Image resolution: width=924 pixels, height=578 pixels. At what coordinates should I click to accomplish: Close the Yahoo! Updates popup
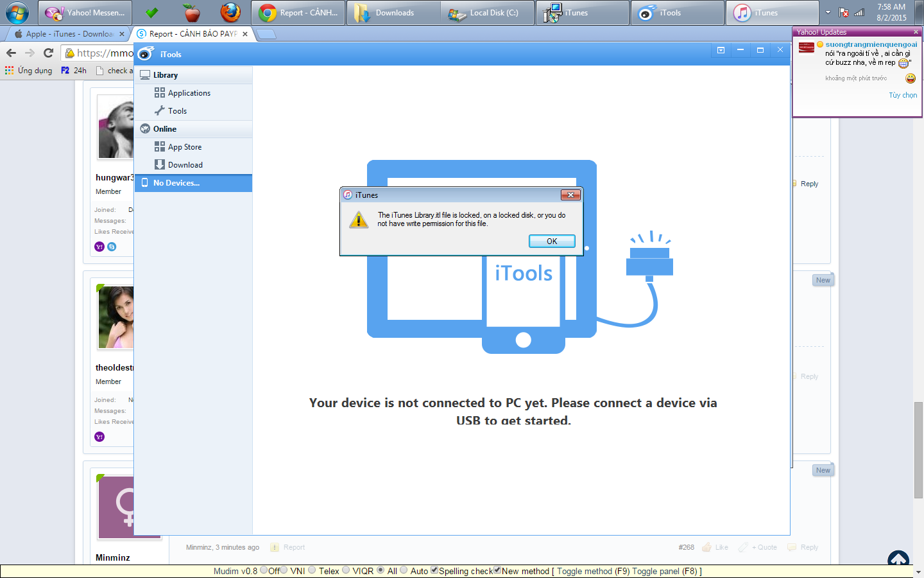click(x=916, y=32)
